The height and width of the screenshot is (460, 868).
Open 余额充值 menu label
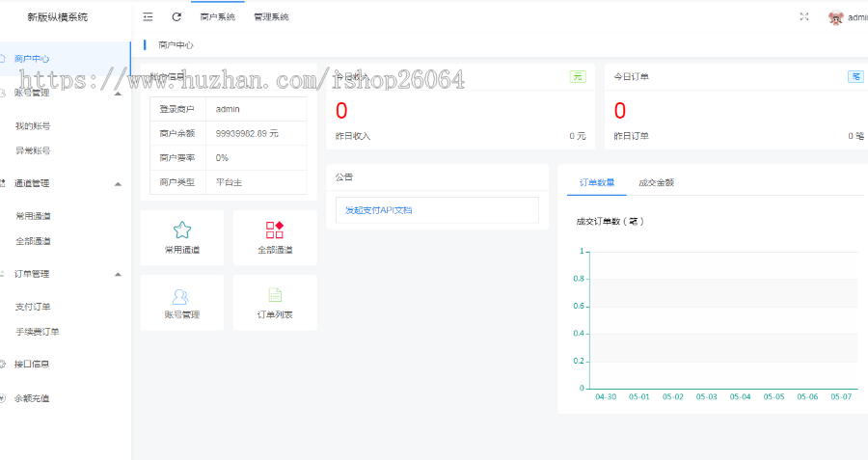(x=32, y=398)
